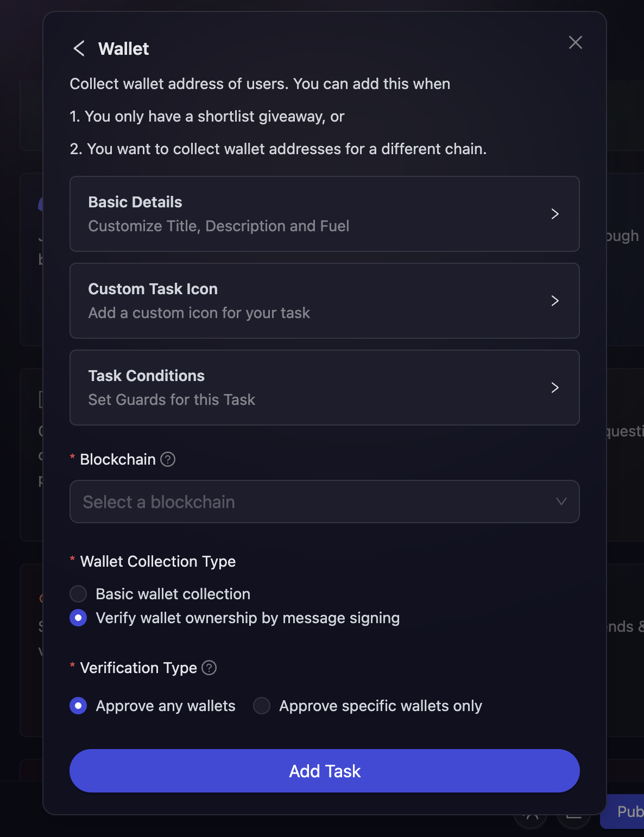Click the Basic Details chevron arrow
Image resolution: width=644 pixels, height=837 pixels.
[x=555, y=214]
